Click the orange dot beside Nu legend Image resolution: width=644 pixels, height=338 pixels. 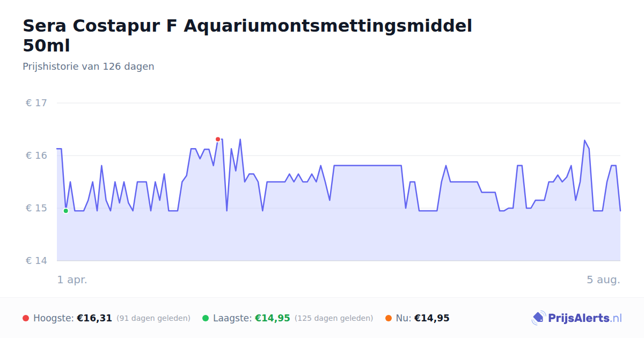[x=389, y=318]
